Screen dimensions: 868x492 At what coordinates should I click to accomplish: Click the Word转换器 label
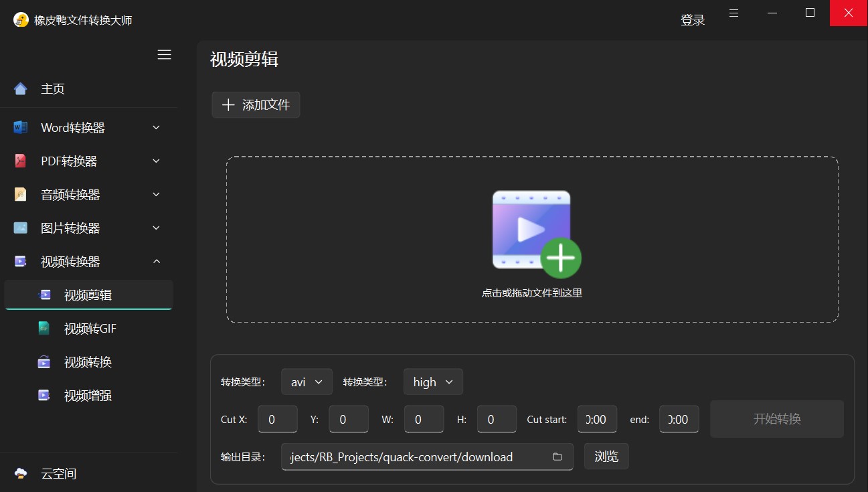pyautogui.click(x=73, y=127)
